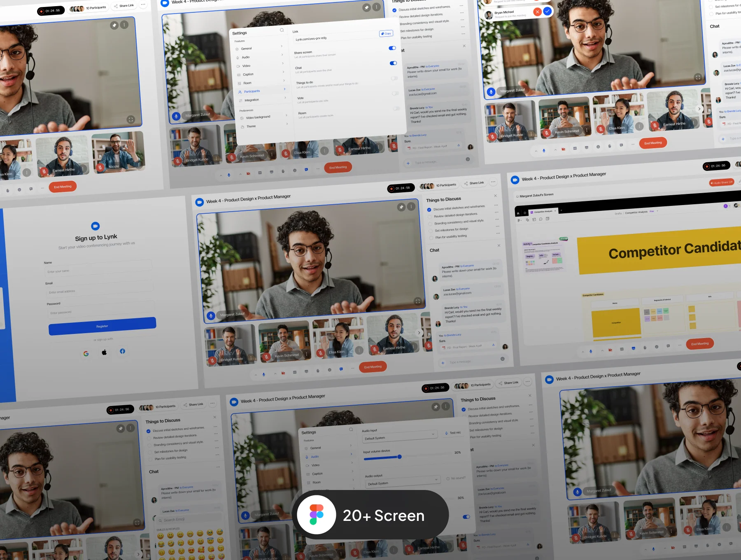Viewport: 741px width, 560px height.
Task: Accept Bryan Michael's join request with the check icon
Action: pos(548,11)
